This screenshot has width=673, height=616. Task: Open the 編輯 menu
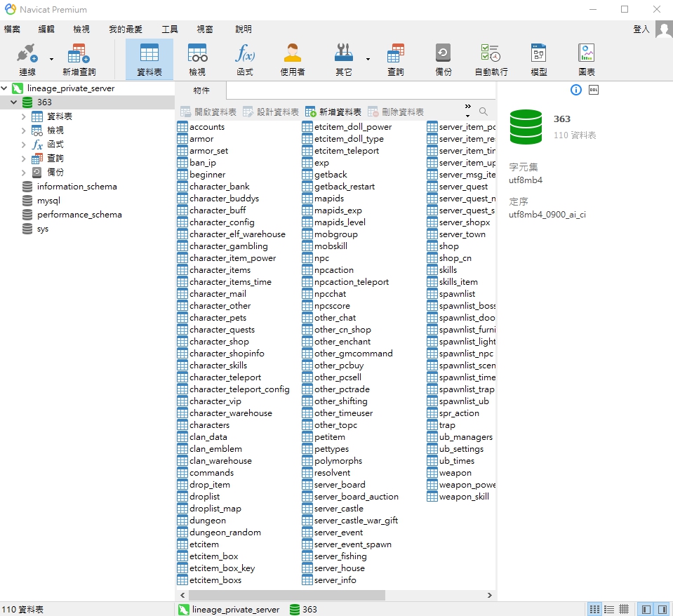[46, 29]
